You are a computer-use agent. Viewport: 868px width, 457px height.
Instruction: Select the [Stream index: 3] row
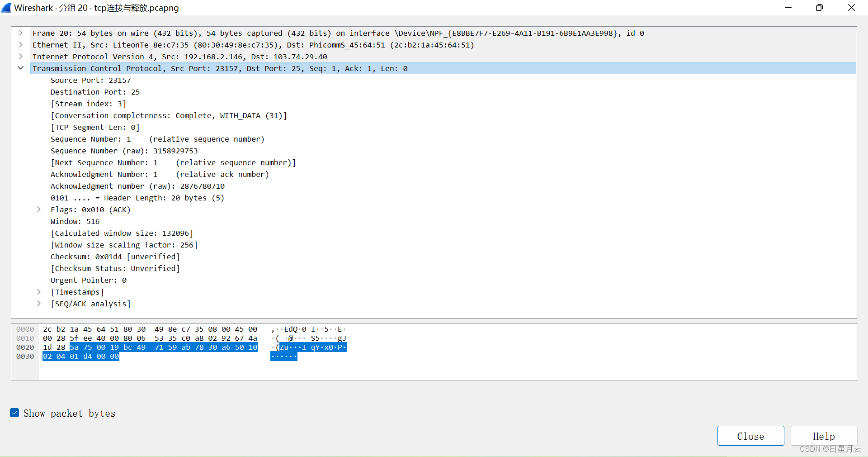click(89, 104)
